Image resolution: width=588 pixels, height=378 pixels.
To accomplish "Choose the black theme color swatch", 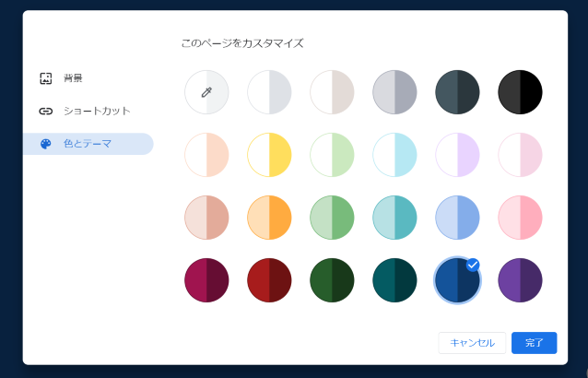I will pyautogui.click(x=520, y=92).
